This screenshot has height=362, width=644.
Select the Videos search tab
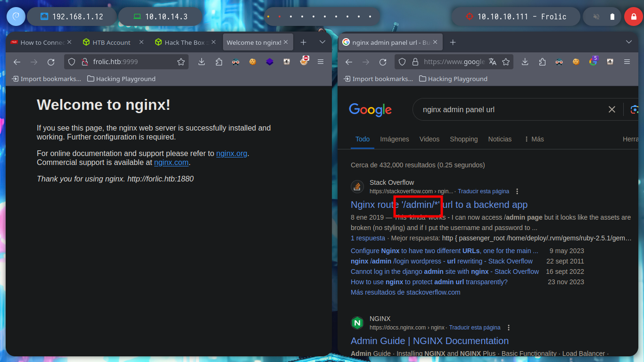click(x=429, y=139)
